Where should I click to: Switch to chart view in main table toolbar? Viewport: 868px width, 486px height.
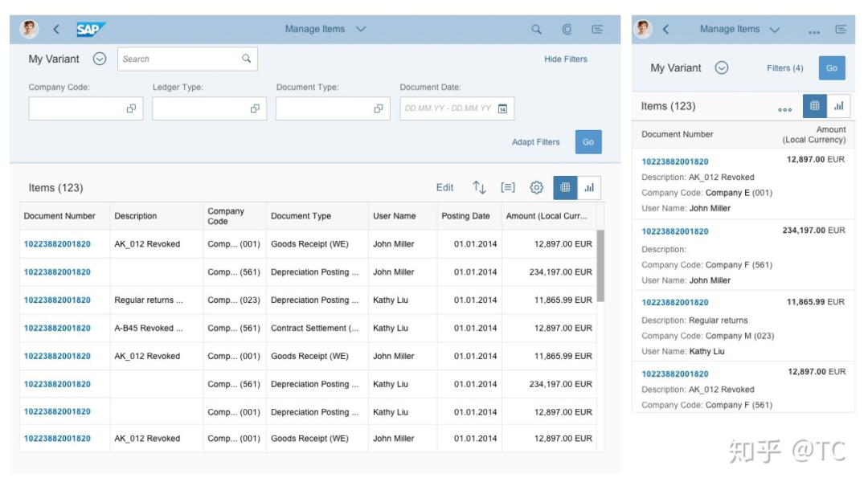click(x=589, y=188)
